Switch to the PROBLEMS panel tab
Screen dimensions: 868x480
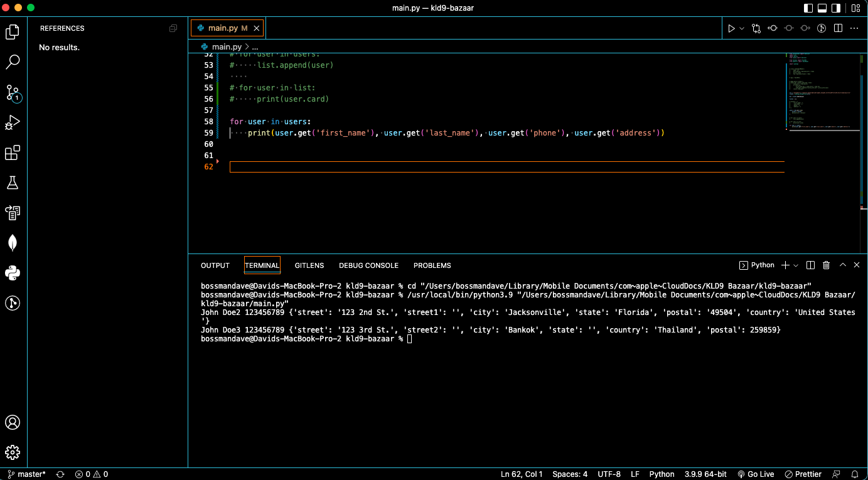pyautogui.click(x=432, y=265)
